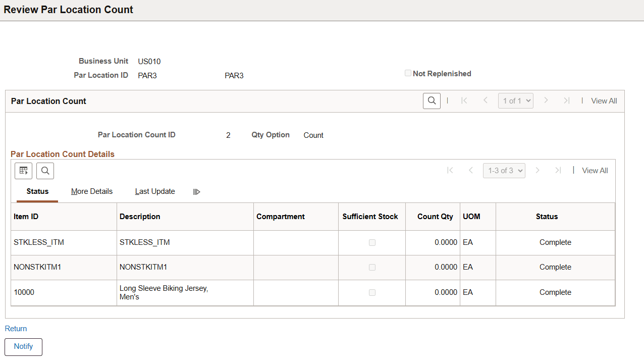The width and height of the screenshot is (644, 363).
Task: Open the search dialog in Par Location Count header
Action: click(x=432, y=100)
